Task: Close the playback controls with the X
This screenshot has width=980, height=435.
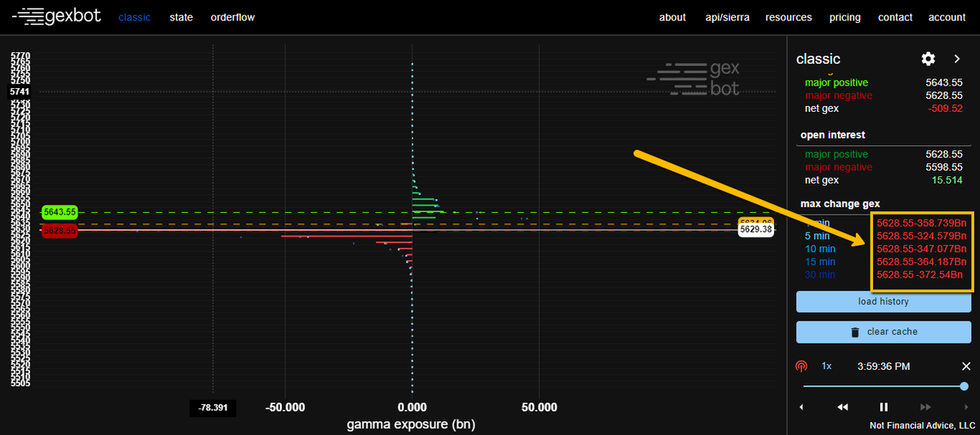Action: pos(965,366)
